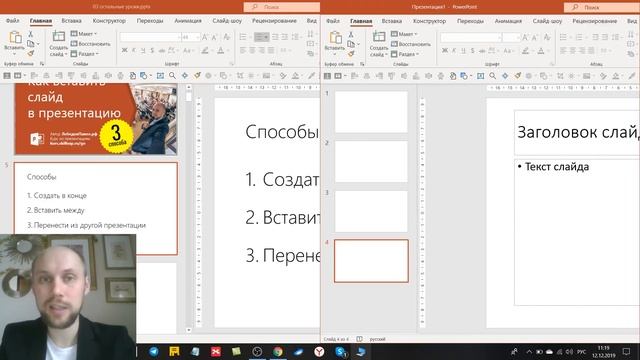This screenshot has height=360, width=640.
Task: Click the shapes icon in left quick toolbar
Action: pyautogui.click(x=143, y=76)
